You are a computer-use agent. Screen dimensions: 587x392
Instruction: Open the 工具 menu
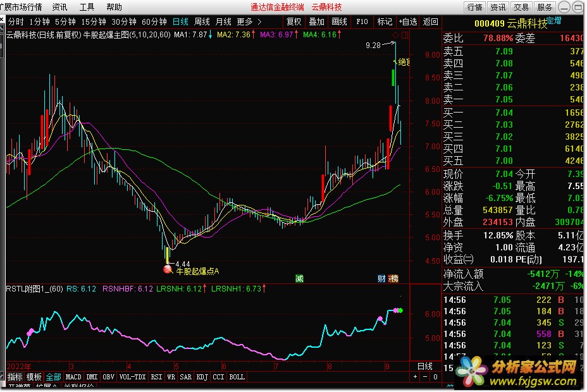coord(87,7)
